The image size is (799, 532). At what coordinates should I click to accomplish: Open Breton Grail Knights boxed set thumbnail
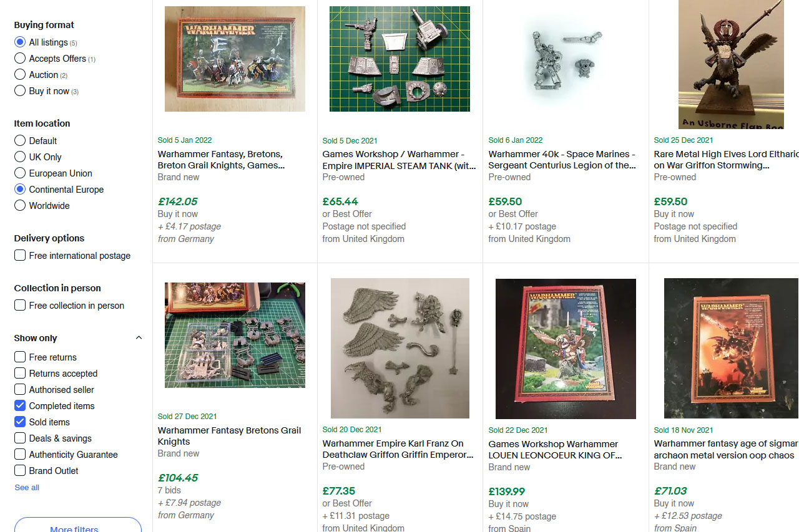[235, 59]
